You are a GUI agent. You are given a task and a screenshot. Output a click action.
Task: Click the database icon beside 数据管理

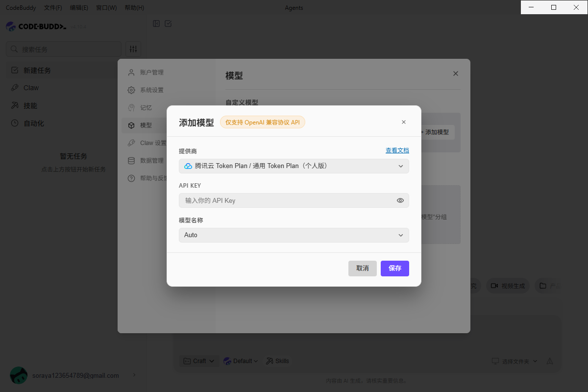(131, 161)
